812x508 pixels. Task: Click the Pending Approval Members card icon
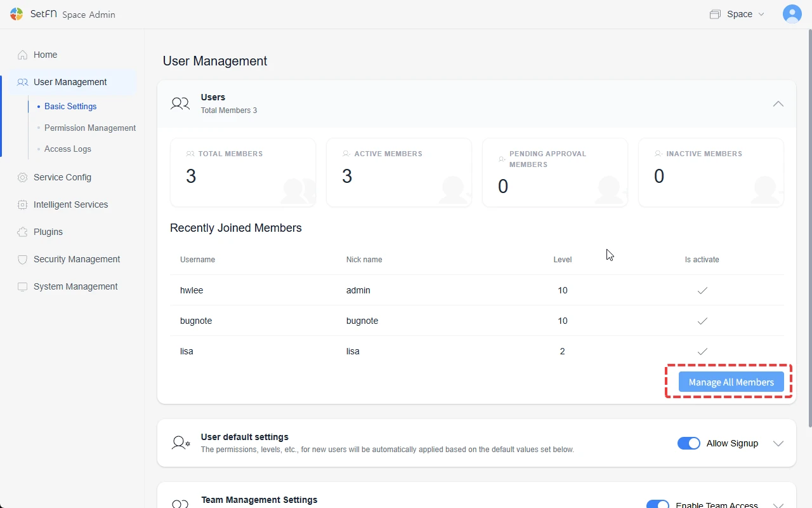click(502, 159)
